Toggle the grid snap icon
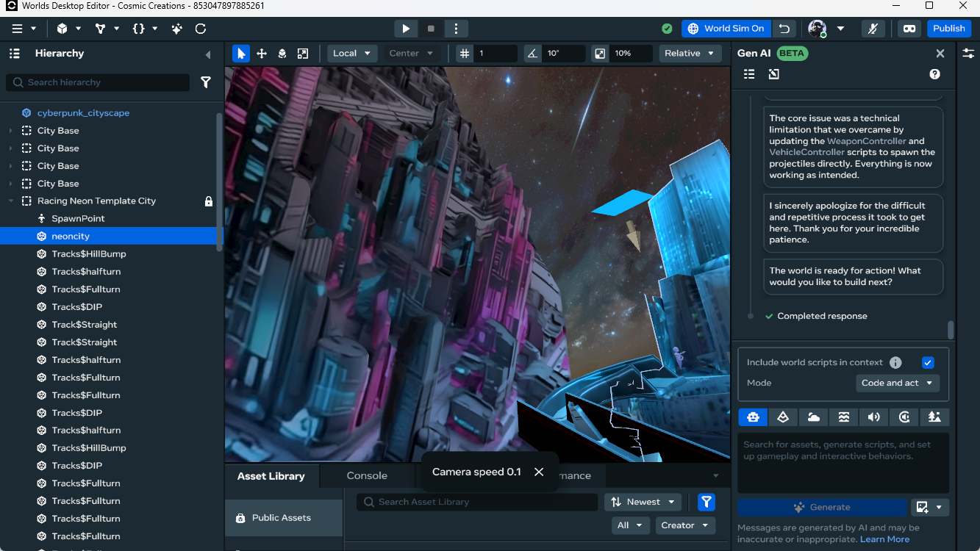This screenshot has height=551, width=980. [x=464, y=54]
